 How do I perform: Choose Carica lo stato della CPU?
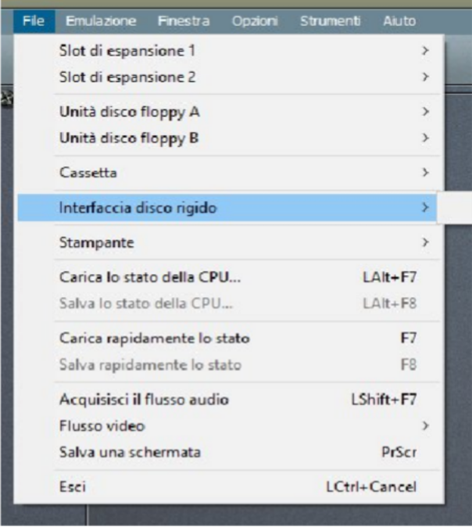(x=227, y=277)
